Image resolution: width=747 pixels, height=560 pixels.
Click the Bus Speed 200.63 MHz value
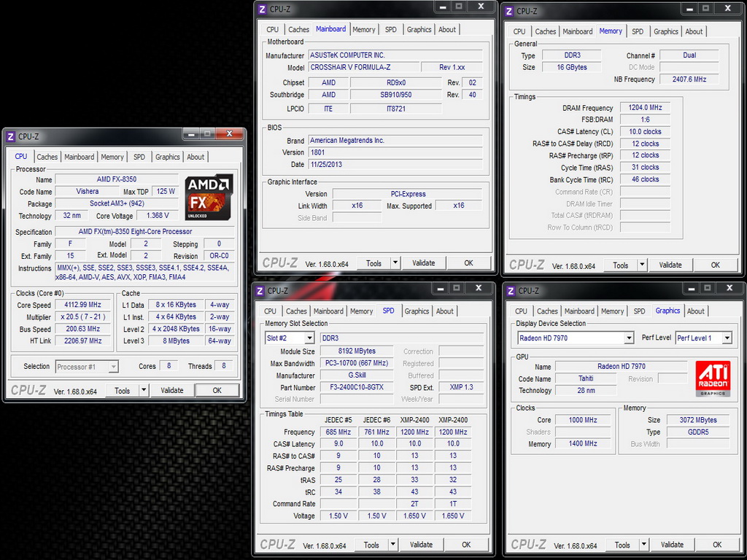tap(82, 329)
